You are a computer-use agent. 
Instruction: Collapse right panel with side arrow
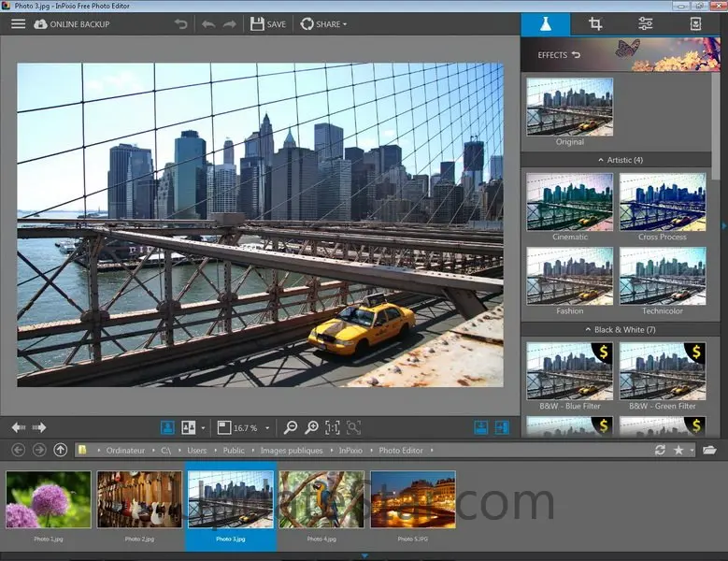pyautogui.click(x=724, y=225)
